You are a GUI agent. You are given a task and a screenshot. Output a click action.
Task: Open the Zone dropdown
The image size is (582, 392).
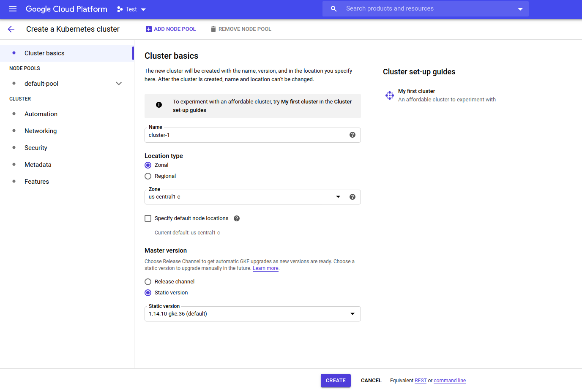point(338,196)
